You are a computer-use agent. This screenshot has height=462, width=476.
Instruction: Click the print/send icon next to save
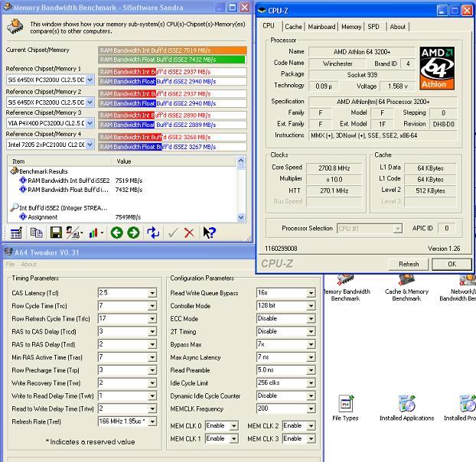(73, 233)
